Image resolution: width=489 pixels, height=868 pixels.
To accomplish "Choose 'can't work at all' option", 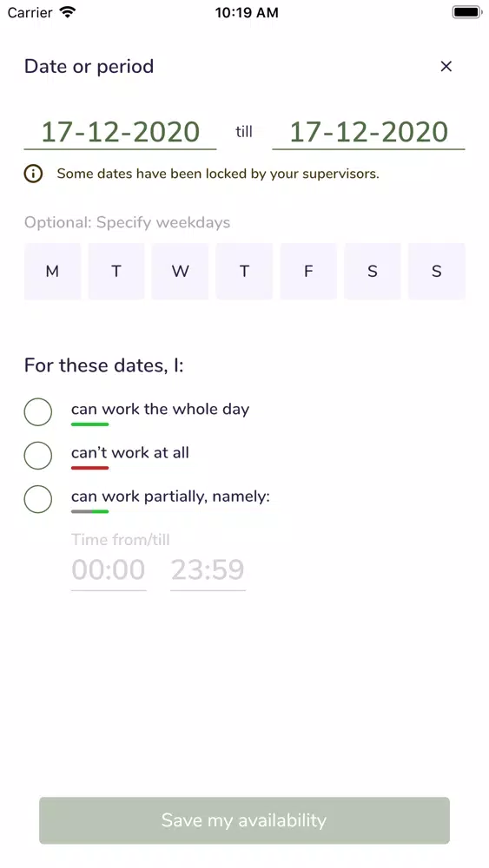I will tap(38, 456).
